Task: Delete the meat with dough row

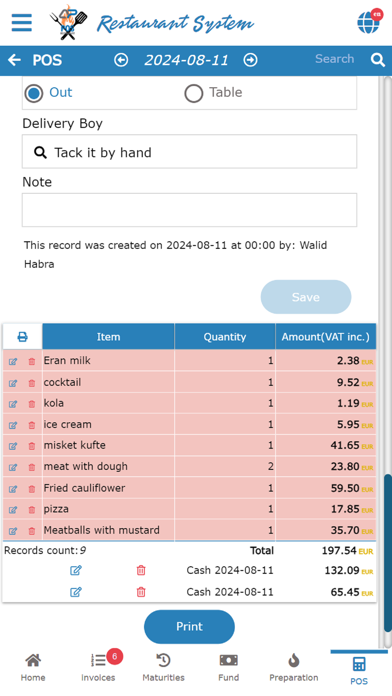Action: [x=32, y=467]
